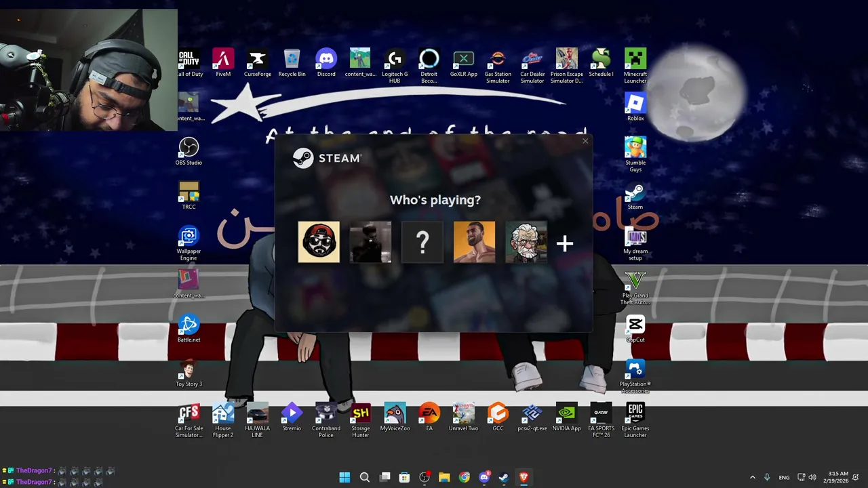This screenshot has height=488, width=868.
Task: Open Google Chrome from taskbar
Action: [x=464, y=477]
